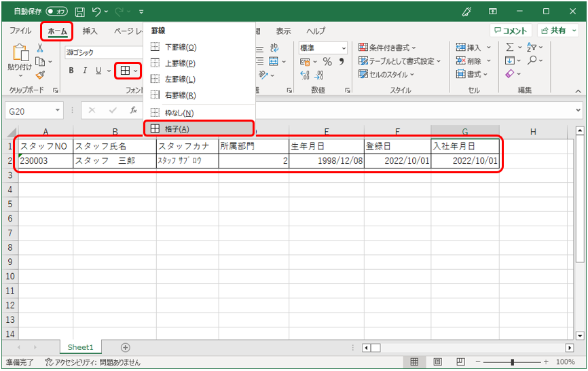Click the 削除 cells button
This screenshot has width=588, height=371.
[x=468, y=60]
